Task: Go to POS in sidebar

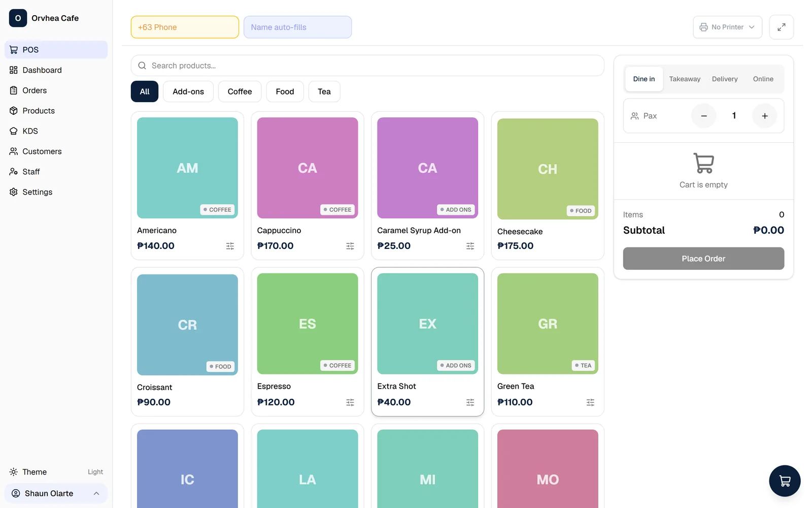Action: [56, 50]
